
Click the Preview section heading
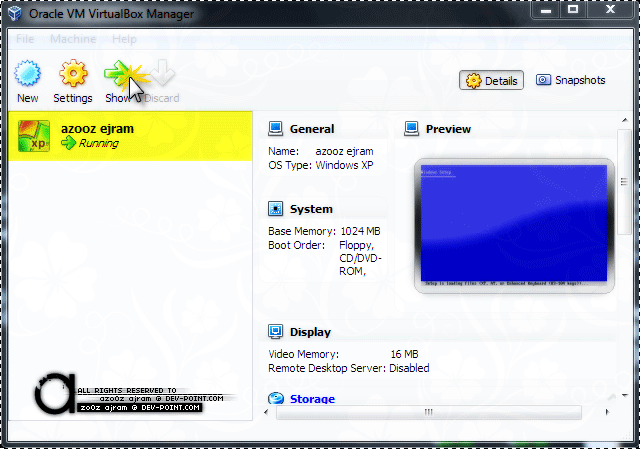coord(448,129)
